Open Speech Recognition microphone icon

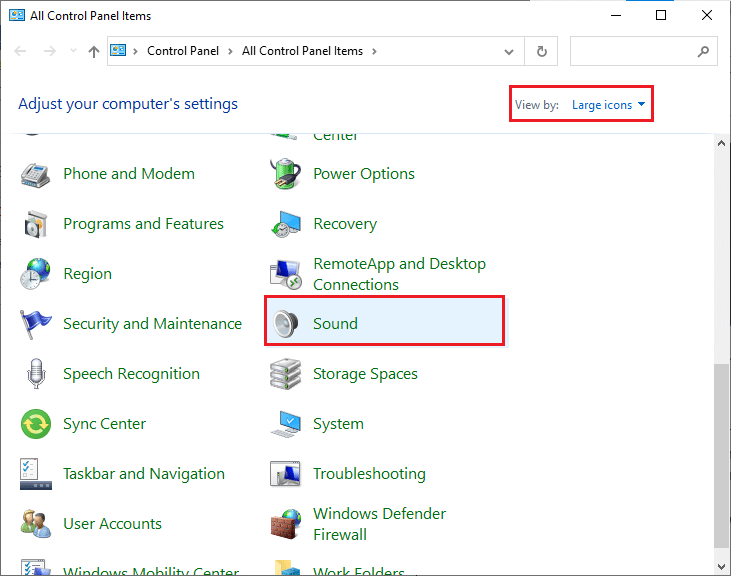click(x=36, y=374)
